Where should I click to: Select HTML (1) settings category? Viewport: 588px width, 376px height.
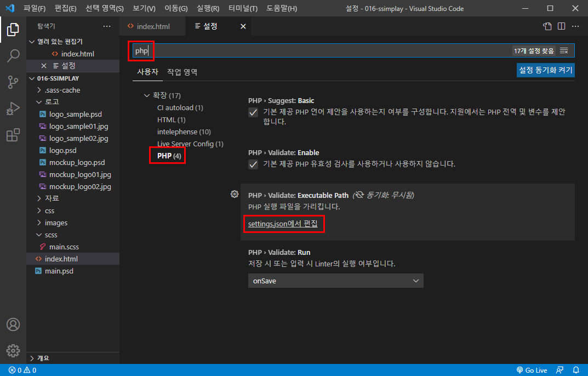tap(172, 119)
